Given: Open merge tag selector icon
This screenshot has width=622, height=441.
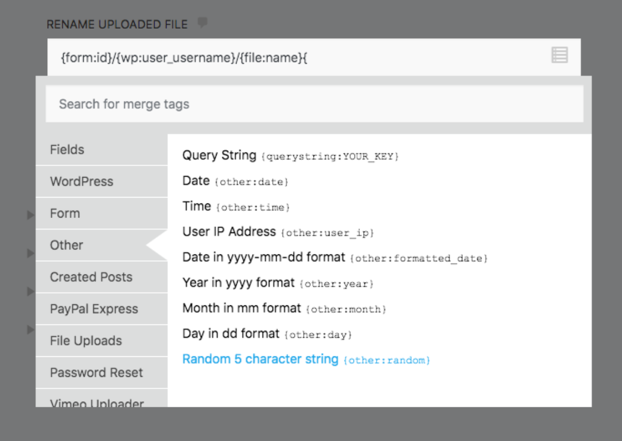Looking at the screenshot, I should tap(560, 56).
